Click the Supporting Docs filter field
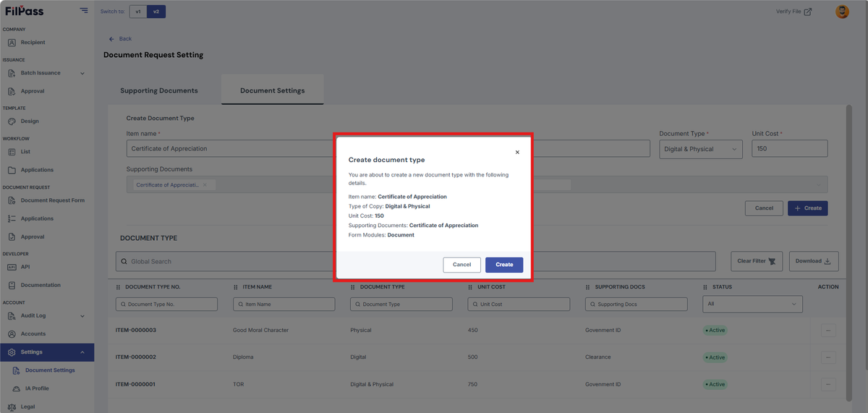868x413 pixels. [x=637, y=305]
